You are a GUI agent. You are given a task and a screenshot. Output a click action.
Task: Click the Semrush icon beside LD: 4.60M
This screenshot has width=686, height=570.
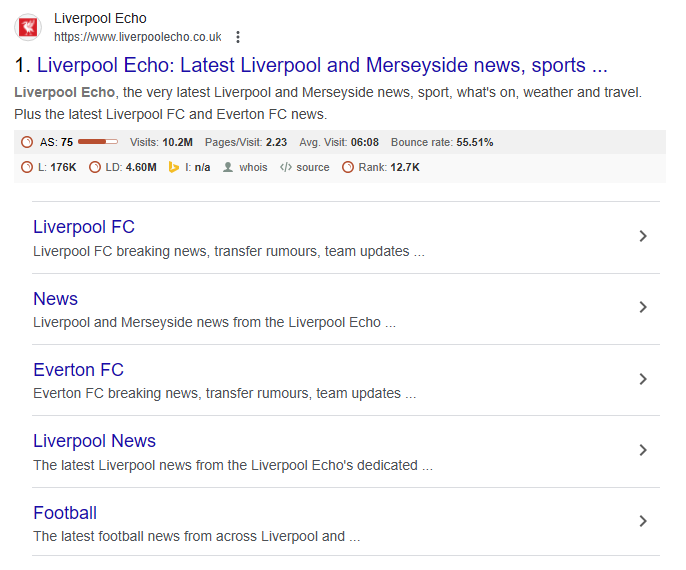coord(94,167)
